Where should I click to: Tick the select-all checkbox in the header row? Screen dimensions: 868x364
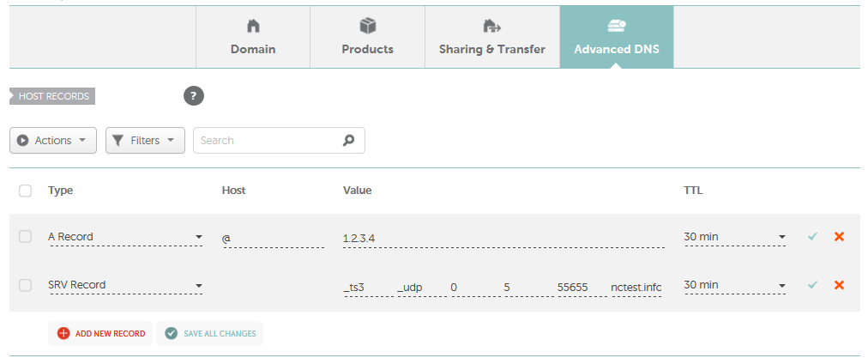26,191
